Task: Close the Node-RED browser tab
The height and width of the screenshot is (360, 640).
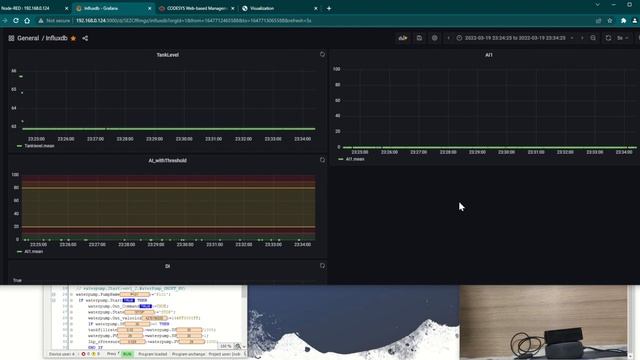Action: click(67, 8)
